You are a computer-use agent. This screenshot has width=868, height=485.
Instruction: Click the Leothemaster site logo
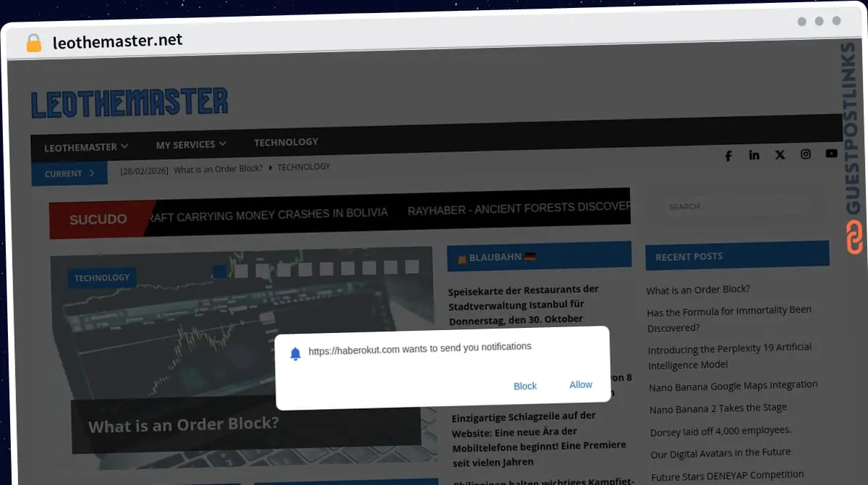coord(129,104)
